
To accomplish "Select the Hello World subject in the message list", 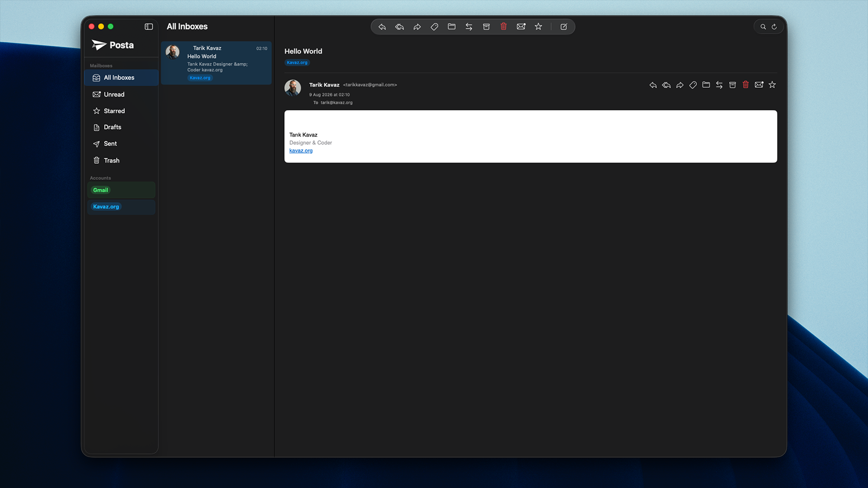I will tap(202, 56).
